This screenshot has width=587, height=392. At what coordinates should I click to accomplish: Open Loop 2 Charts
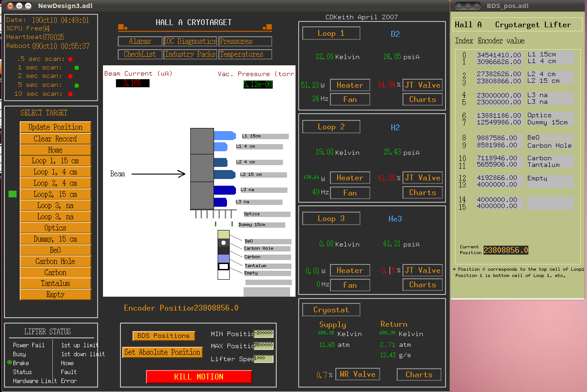coord(423,192)
